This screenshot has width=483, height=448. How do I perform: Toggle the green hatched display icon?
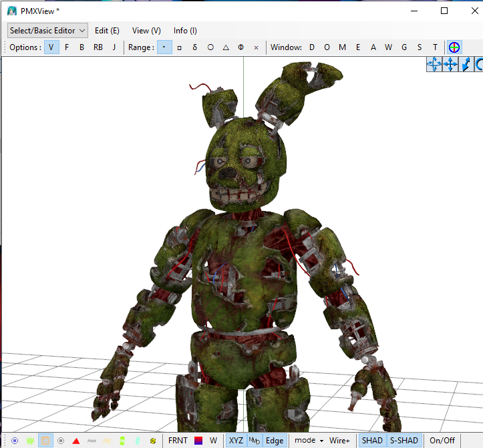click(x=30, y=441)
